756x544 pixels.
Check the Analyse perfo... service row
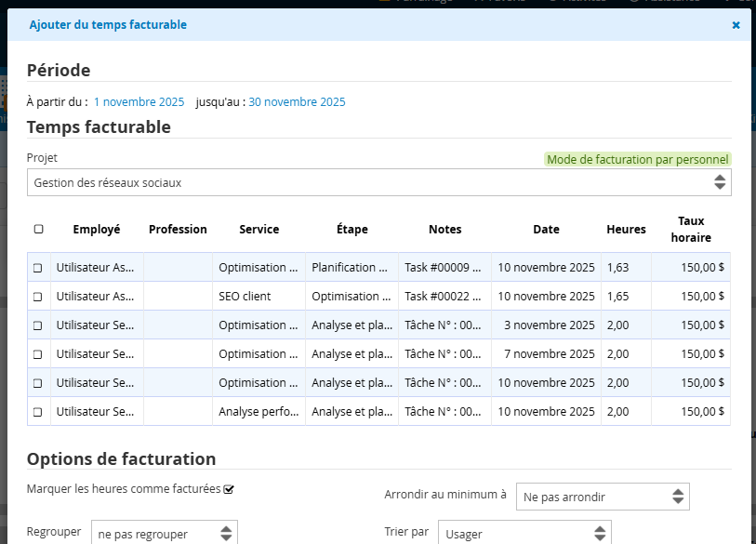point(38,412)
